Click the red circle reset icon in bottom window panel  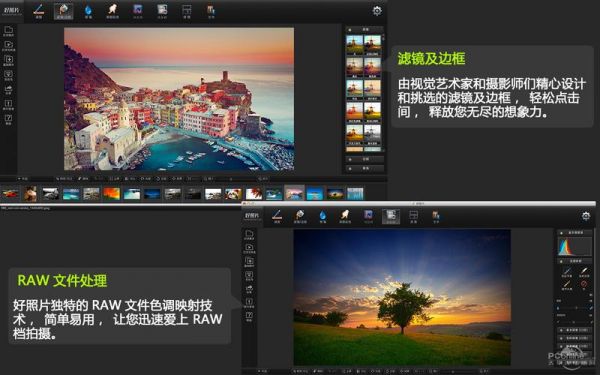[584, 285]
